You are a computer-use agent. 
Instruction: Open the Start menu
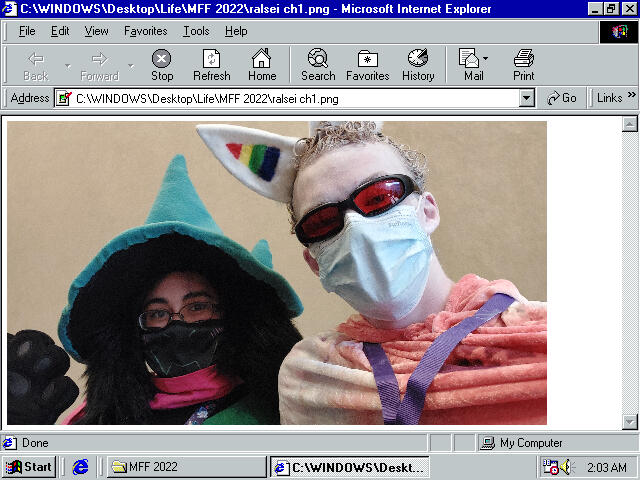[29, 467]
